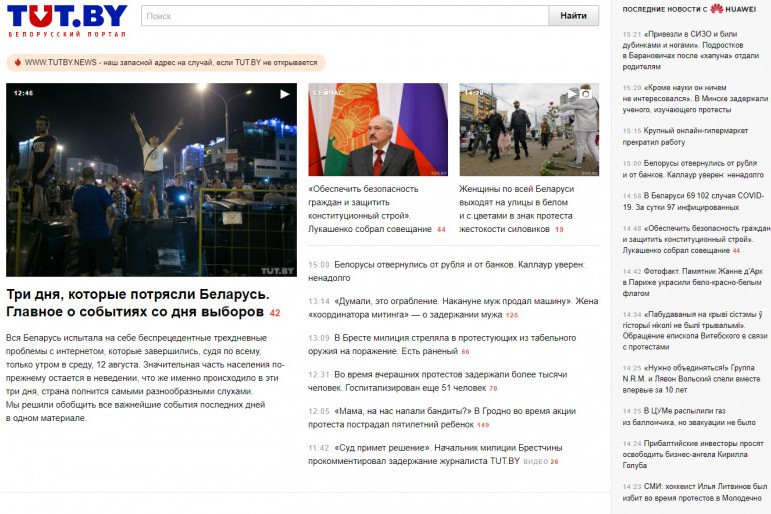Click the 'видео' tag next to the journalist headline
Screen dimensions: 771x514
[535, 462]
